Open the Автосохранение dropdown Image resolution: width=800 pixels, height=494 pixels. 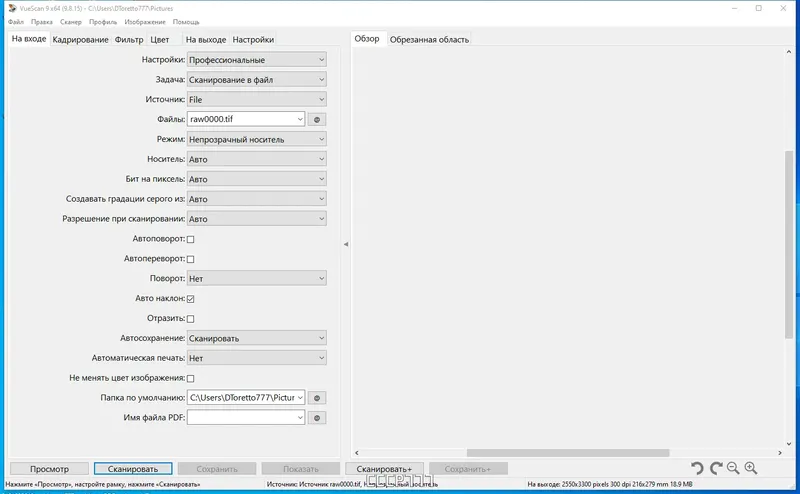257,338
